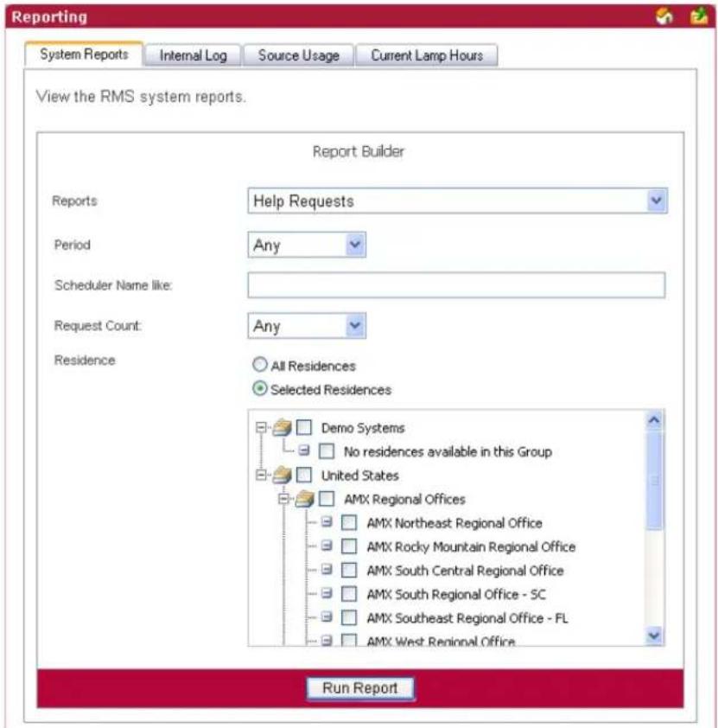Click node icon beside AMX South Regional Office - SC
Screen dimensions: 718x728
point(327,593)
